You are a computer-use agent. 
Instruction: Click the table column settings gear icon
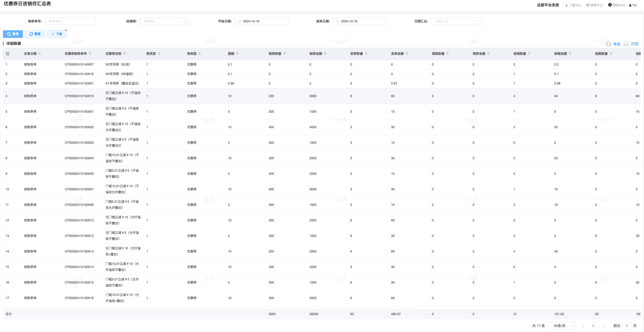point(8,54)
